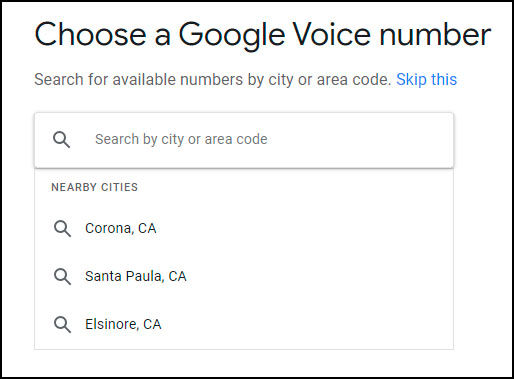Click the magnifier icon in the search box
The height and width of the screenshot is (379, 514).
(62, 140)
